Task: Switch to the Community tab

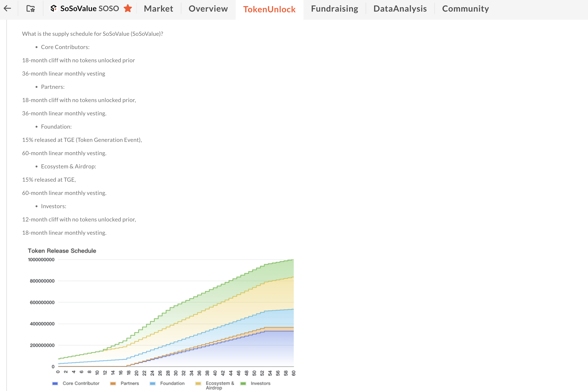Action: (x=465, y=8)
